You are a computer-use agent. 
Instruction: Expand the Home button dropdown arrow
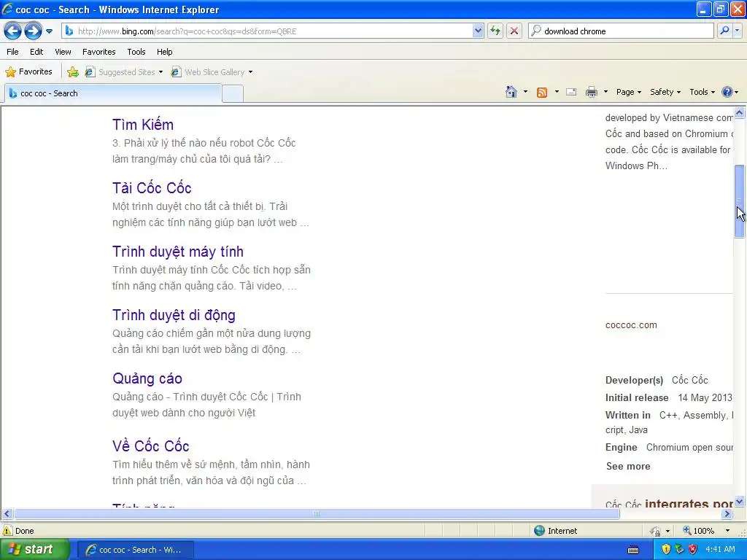pos(525,92)
